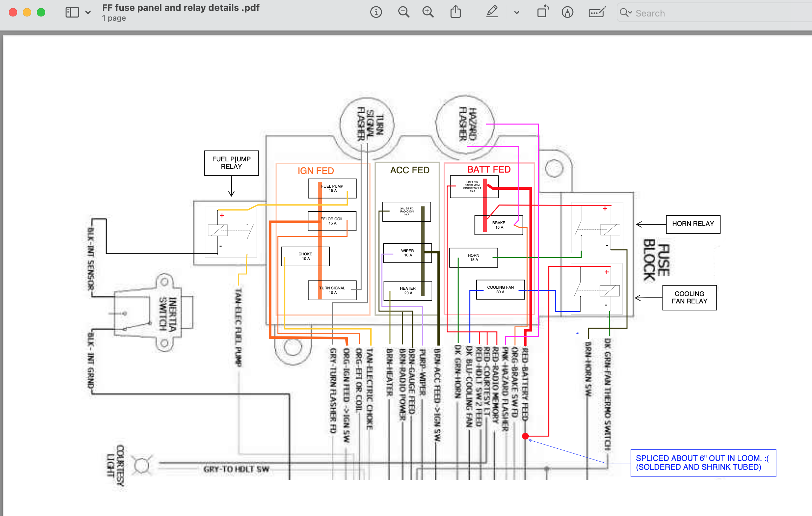Click the RED-BATTERY FEED wire label

click(525, 384)
